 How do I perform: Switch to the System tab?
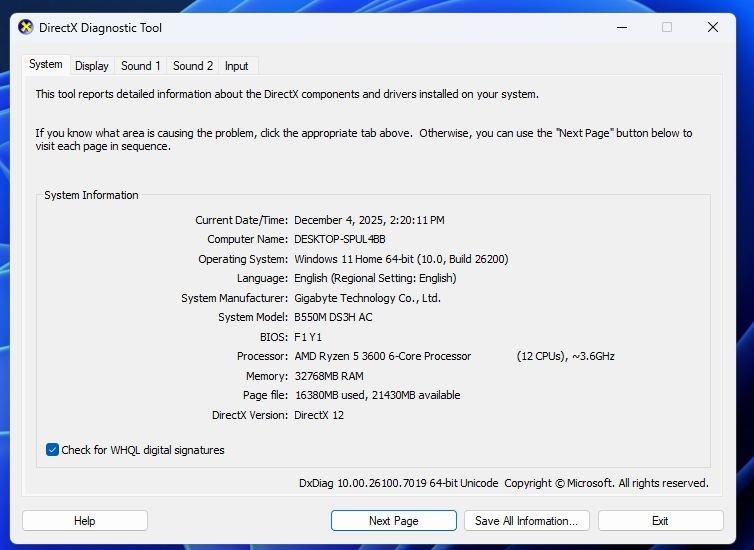(x=46, y=64)
